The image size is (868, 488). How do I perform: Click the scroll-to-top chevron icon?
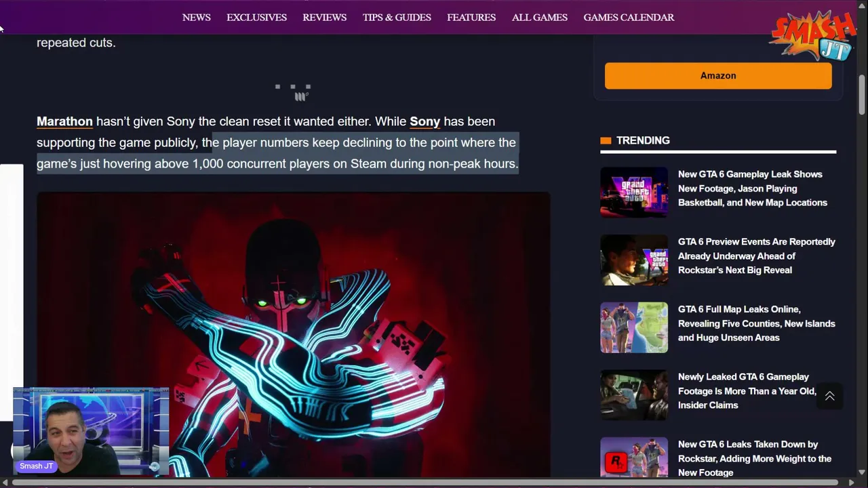point(829,396)
